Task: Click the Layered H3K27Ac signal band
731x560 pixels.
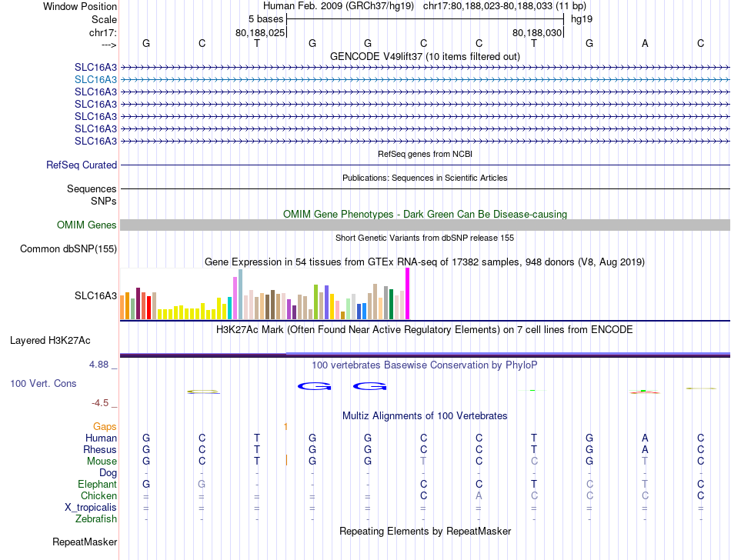Action: 425,355
